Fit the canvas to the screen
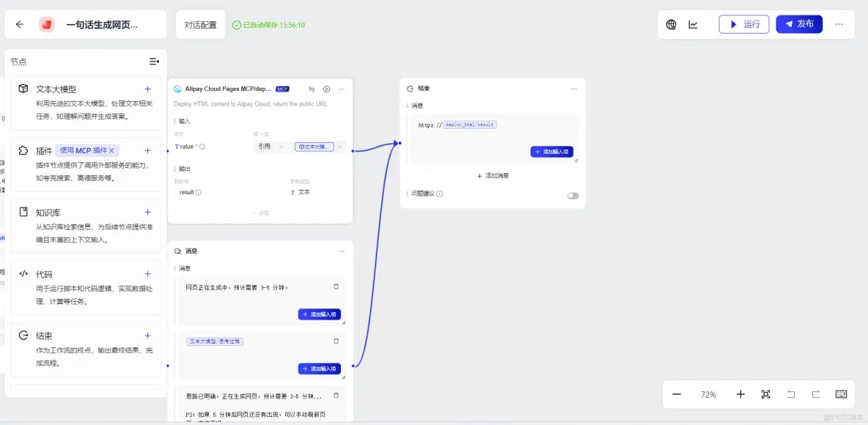 coord(765,394)
